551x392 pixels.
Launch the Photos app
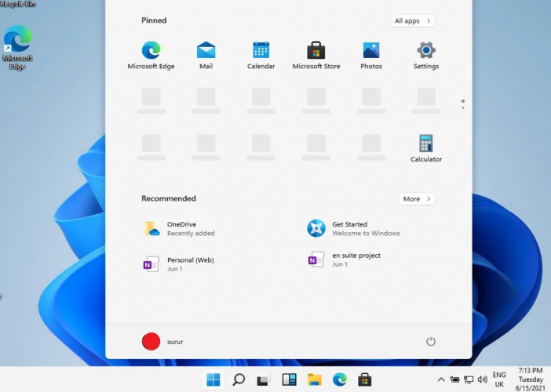(371, 56)
